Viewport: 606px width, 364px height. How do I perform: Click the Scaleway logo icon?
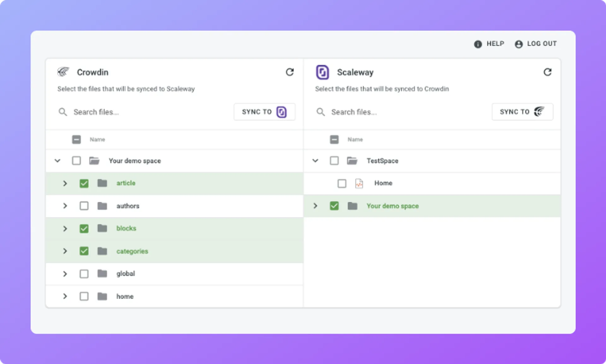322,72
